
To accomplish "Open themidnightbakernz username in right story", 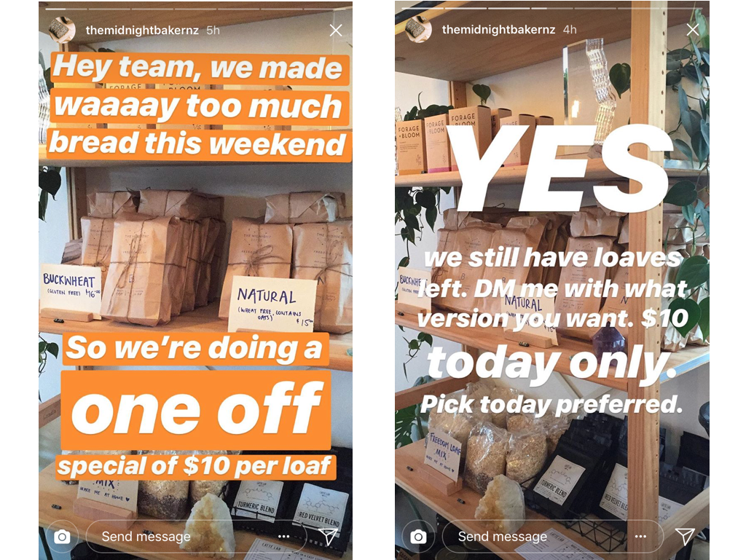I will coord(498,30).
